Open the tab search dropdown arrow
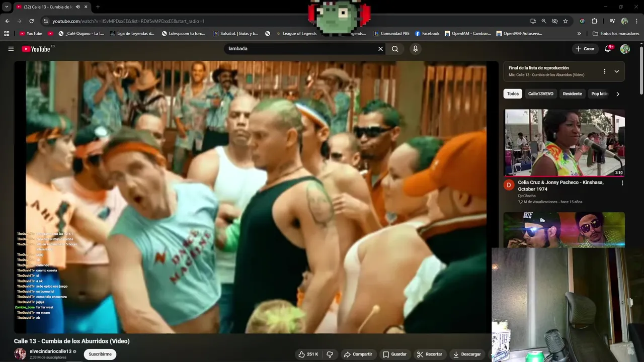Screen dimensions: 644x362 (7, 7)
